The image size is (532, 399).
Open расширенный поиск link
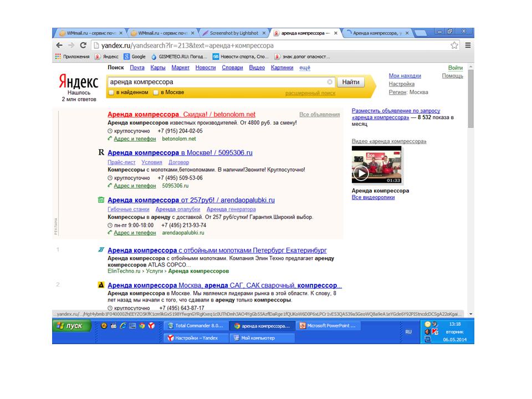310,93
